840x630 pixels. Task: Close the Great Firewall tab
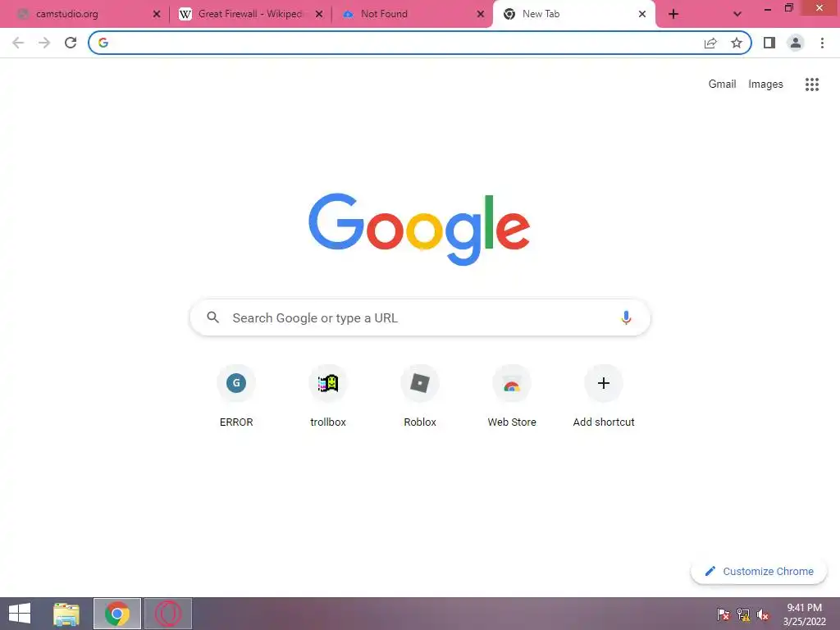[319, 14]
